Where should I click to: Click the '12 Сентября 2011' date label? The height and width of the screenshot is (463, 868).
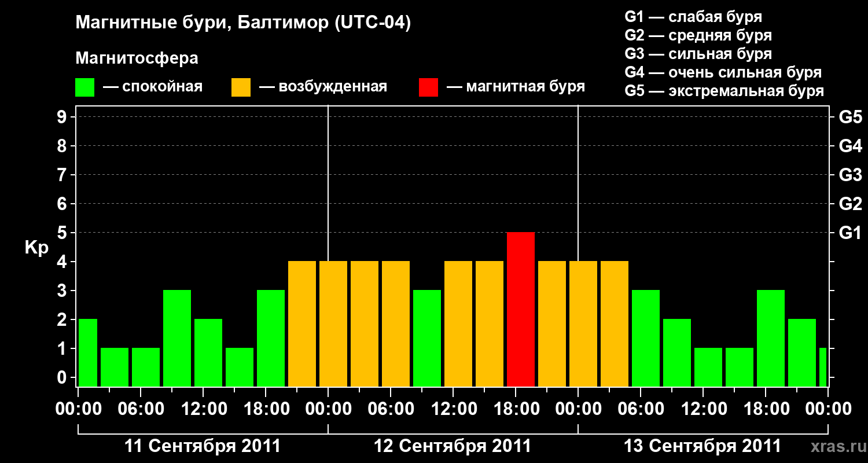(453, 446)
